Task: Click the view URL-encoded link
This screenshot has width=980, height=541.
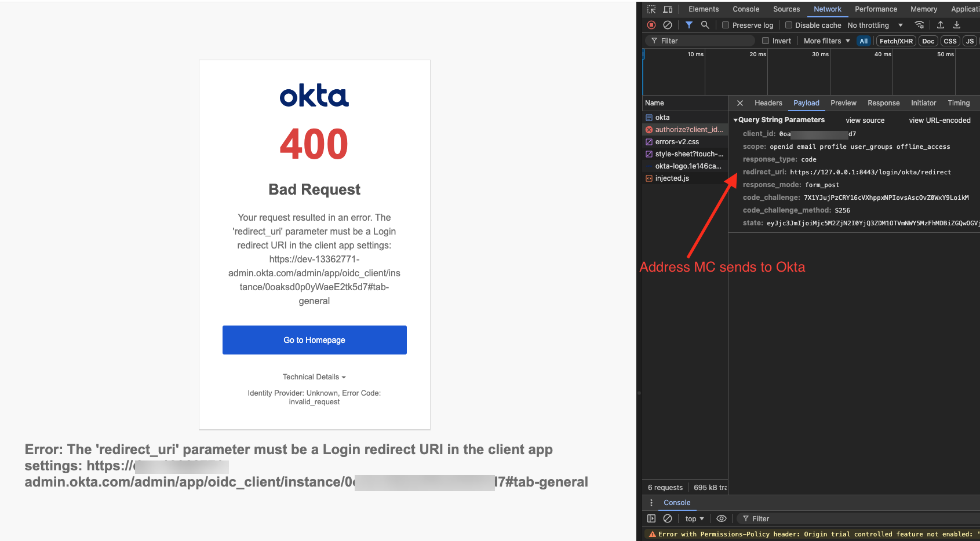Action: coord(939,120)
